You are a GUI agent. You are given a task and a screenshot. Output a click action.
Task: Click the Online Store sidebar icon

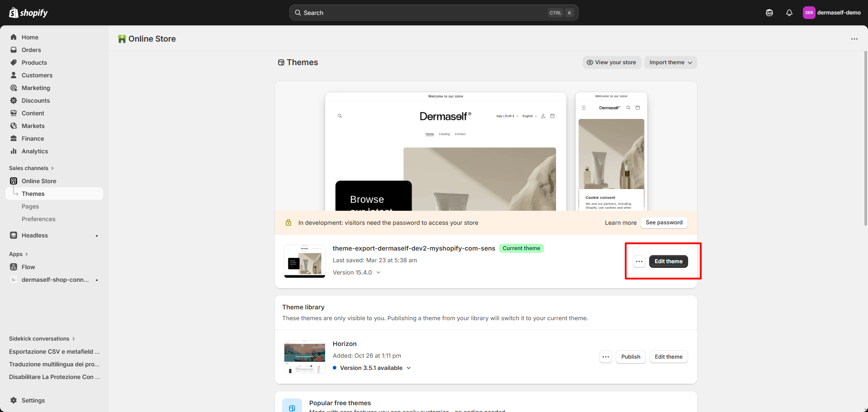(x=14, y=181)
